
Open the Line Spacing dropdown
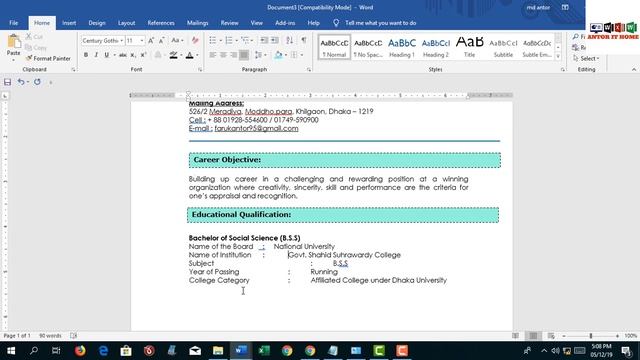(261, 55)
